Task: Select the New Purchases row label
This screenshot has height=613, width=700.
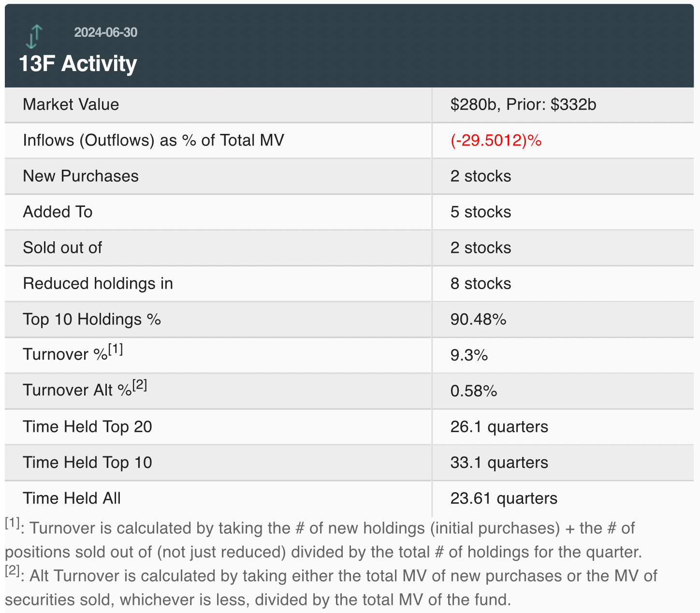Action: point(81,176)
